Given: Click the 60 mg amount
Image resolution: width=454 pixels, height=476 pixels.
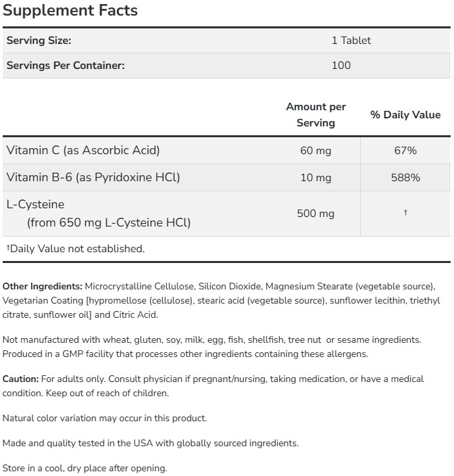Looking at the screenshot, I should point(316,151).
